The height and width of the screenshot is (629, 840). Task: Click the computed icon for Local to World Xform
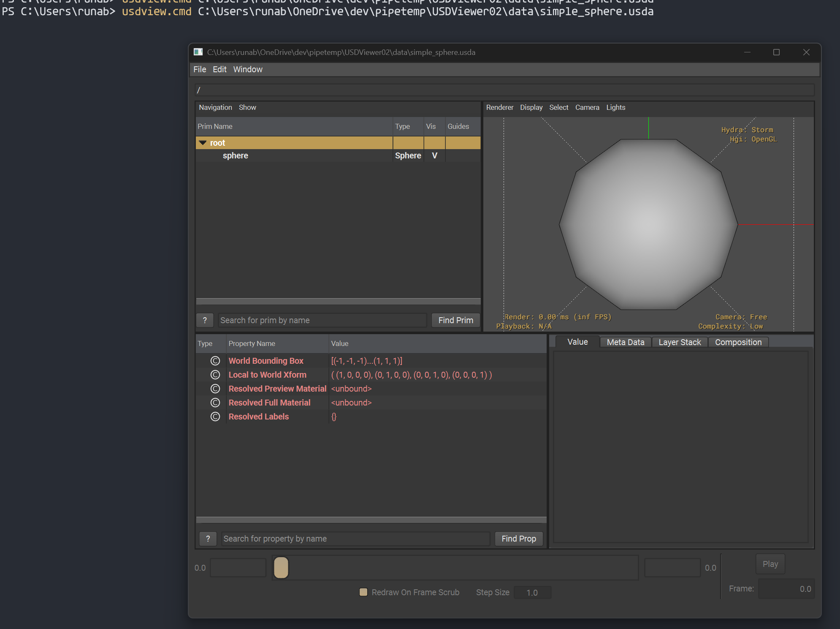tap(215, 375)
